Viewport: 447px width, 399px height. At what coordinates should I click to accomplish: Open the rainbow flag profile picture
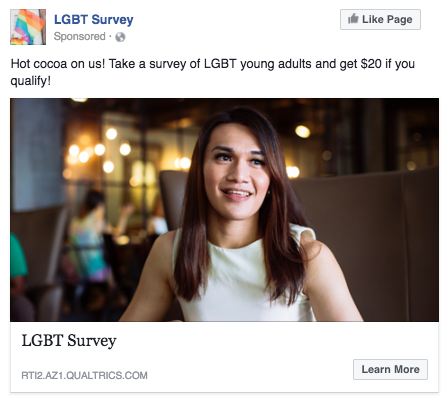[28, 27]
